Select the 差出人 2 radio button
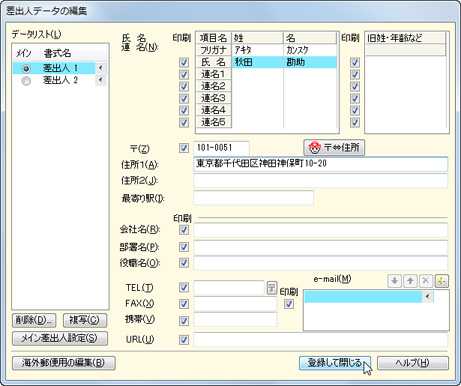This screenshot has width=461, height=386. (x=26, y=81)
